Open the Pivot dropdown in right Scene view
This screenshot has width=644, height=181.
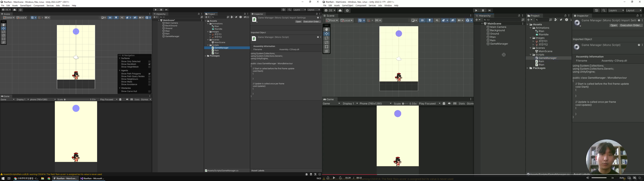pos(332,20)
